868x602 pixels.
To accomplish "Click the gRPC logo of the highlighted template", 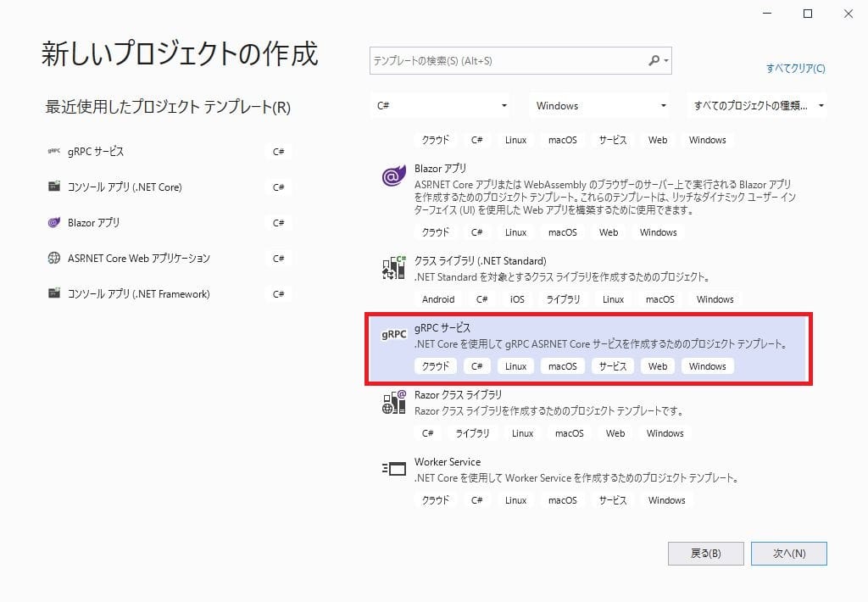I will click(x=393, y=334).
